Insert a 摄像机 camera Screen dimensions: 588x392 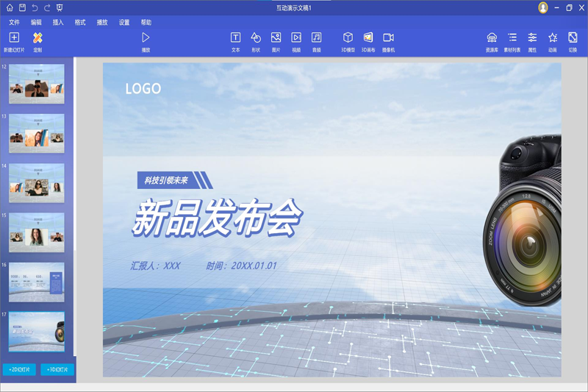click(x=389, y=42)
